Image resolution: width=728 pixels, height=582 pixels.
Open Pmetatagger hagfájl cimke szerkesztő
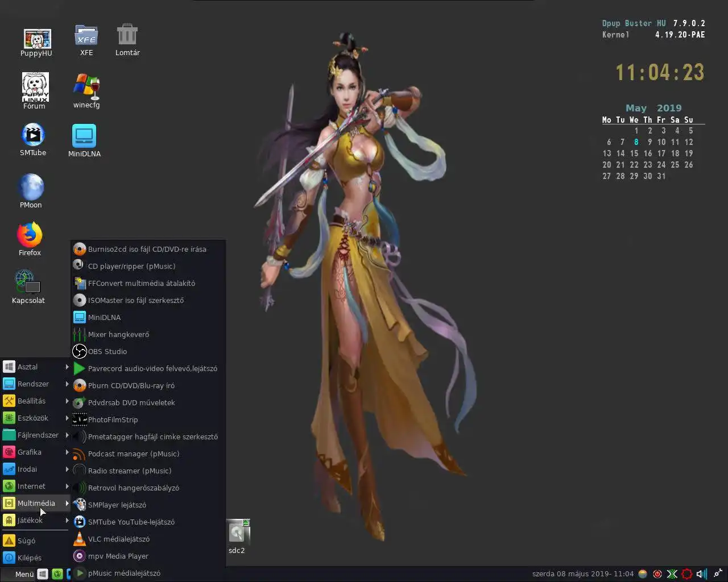coord(148,436)
